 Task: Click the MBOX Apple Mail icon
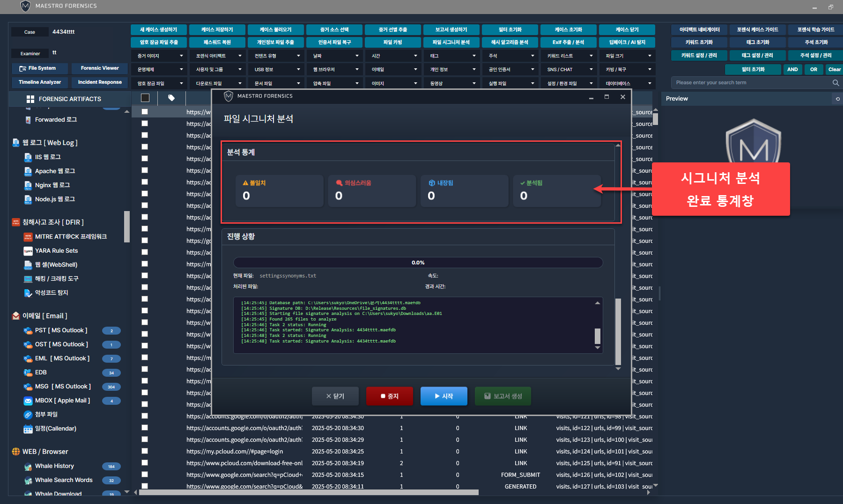(x=28, y=401)
